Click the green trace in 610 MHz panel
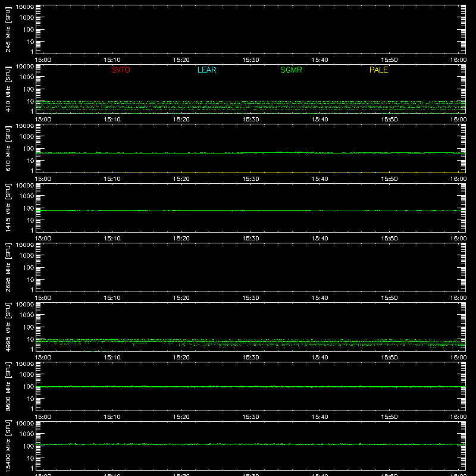 250,153
